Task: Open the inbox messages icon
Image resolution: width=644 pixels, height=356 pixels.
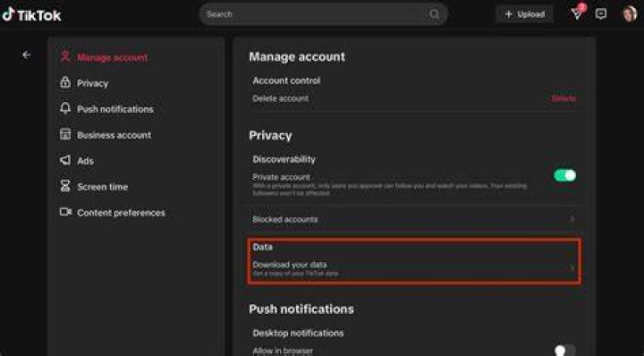Action: [601, 14]
